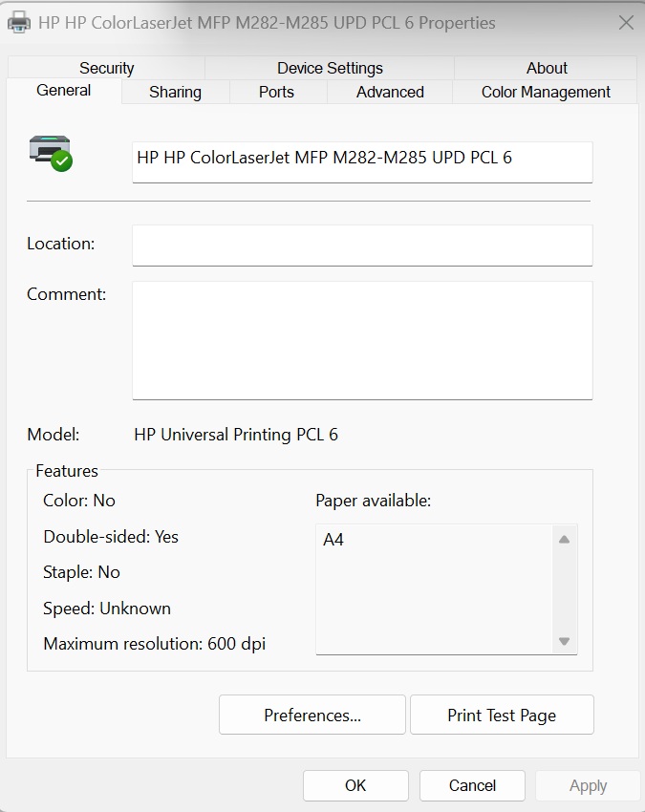Screen dimensions: 645x812
Task: Click the "Staple: No" feature text
Action: [81, 572]
